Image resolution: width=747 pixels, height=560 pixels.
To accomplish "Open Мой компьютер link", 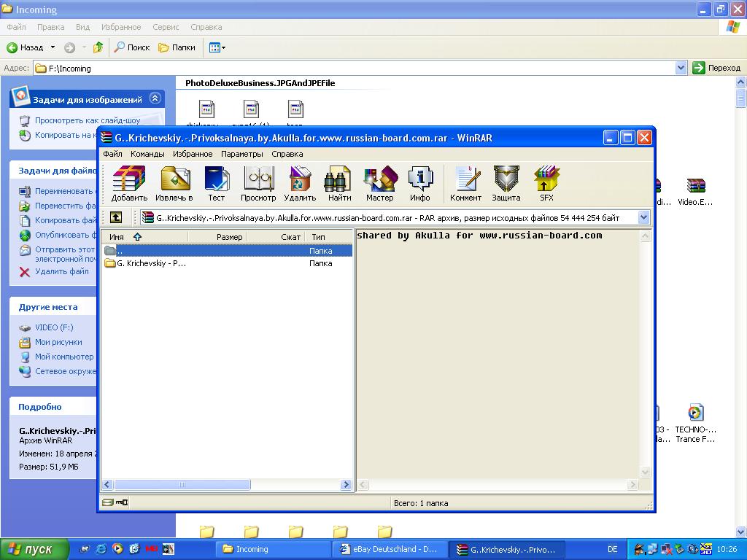I will tap(64, 357).
